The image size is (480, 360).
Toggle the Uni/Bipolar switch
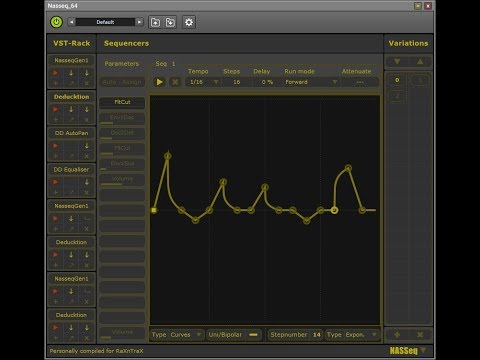click(253, 335)
